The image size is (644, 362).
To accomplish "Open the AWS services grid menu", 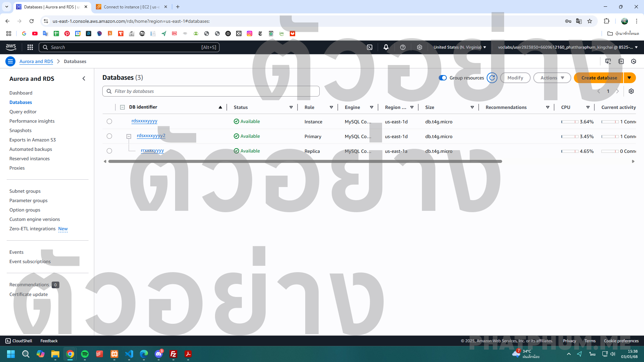I will (30, 47).
